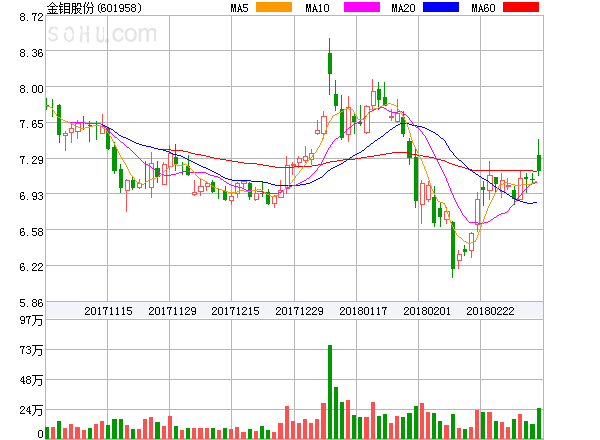
Task: Click the 20171115 date label
Action: [x=108, y=311]
